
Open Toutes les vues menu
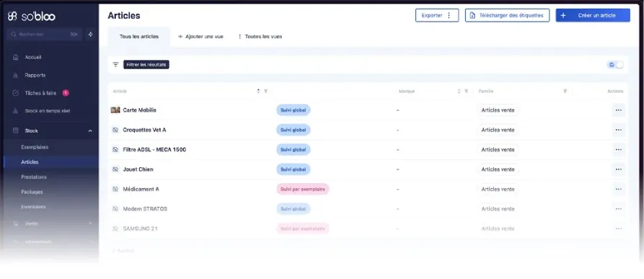[x=260, y=37]
